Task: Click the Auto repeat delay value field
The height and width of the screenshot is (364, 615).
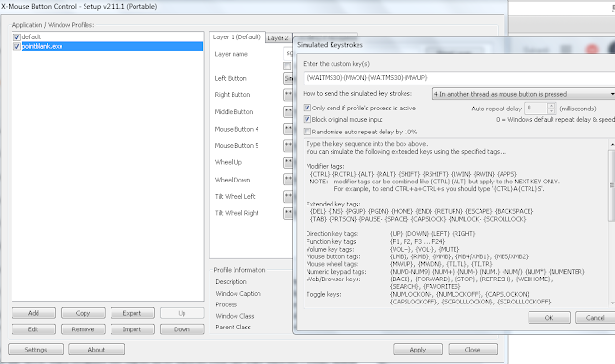Action: click(x=535, y=109)
